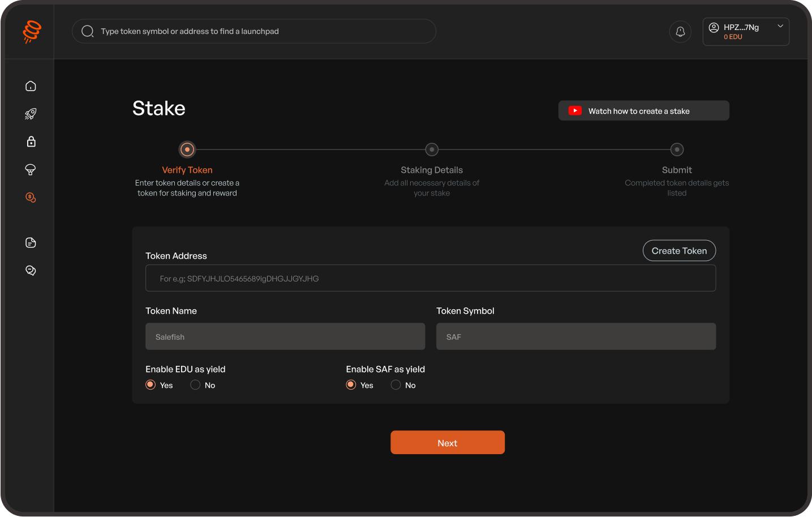This screenshot has height=517, width=812.
Task: Click the Token Address input field
Action: [x=430, y=278]
